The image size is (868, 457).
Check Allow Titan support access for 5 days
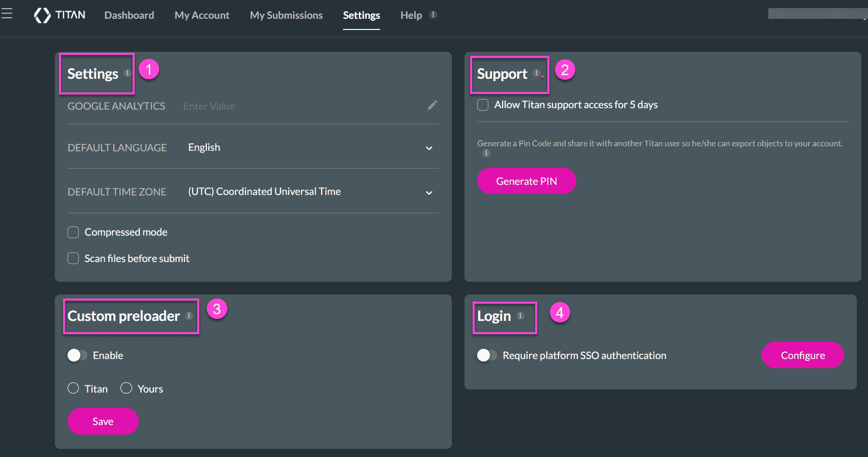pyautogui.click(x=482, y=105)
